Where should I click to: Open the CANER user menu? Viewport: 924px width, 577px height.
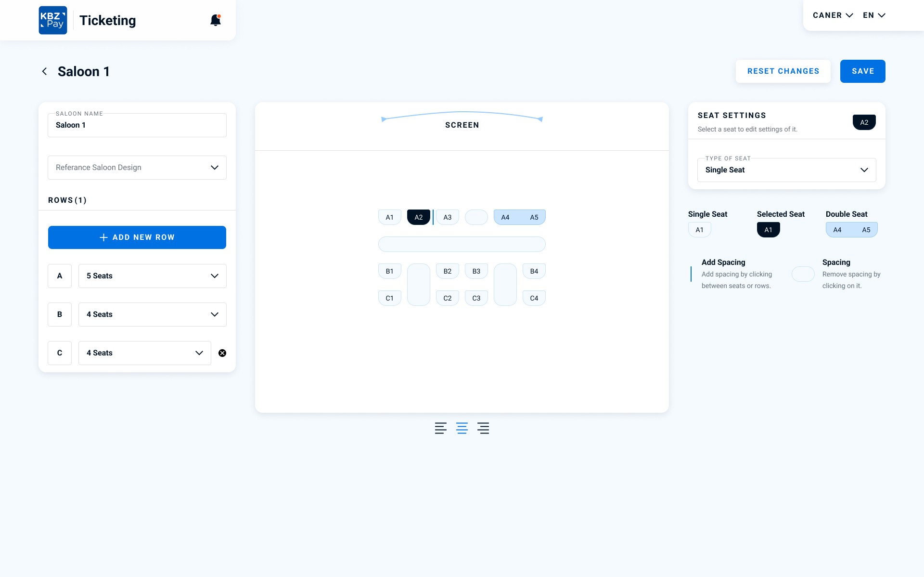click(833, 15)
